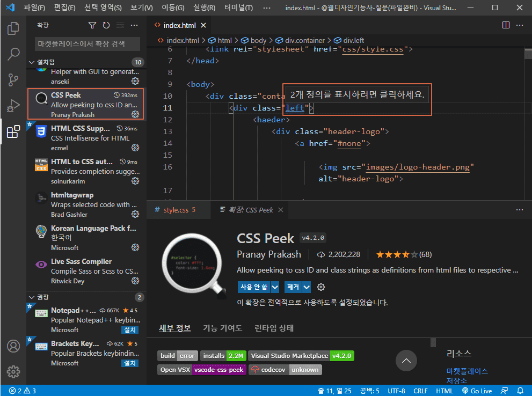The image size is (532, 396).
Task: Close the index.html editor tab
Action: pyautogui.click(x=203, y=25)
